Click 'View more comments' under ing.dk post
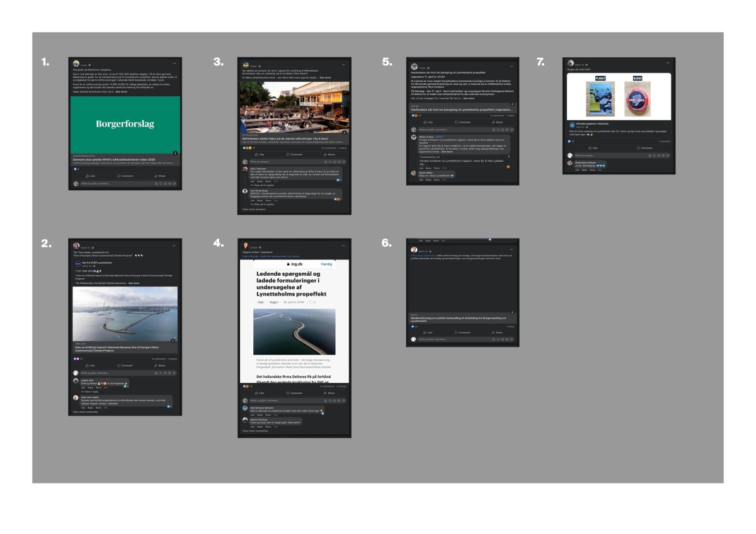Image resolution: width=756 pixels, height=534 pixels. (x=255, y=431)
